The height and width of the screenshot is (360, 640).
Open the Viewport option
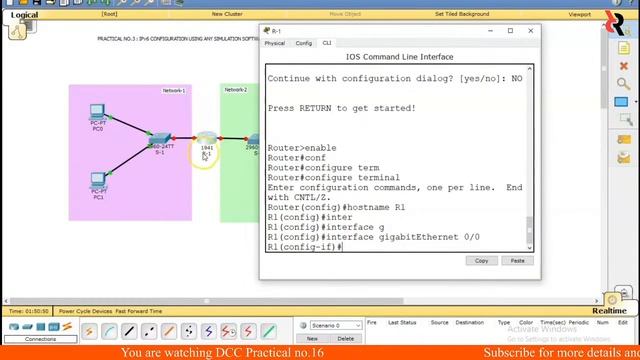pos(580,14)
